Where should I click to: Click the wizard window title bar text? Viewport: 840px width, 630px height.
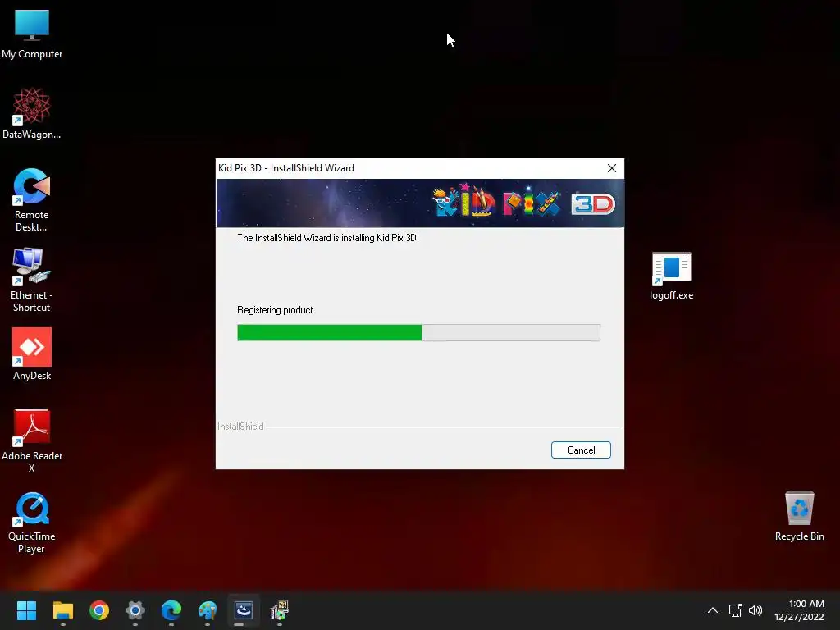tap(286, 168)
